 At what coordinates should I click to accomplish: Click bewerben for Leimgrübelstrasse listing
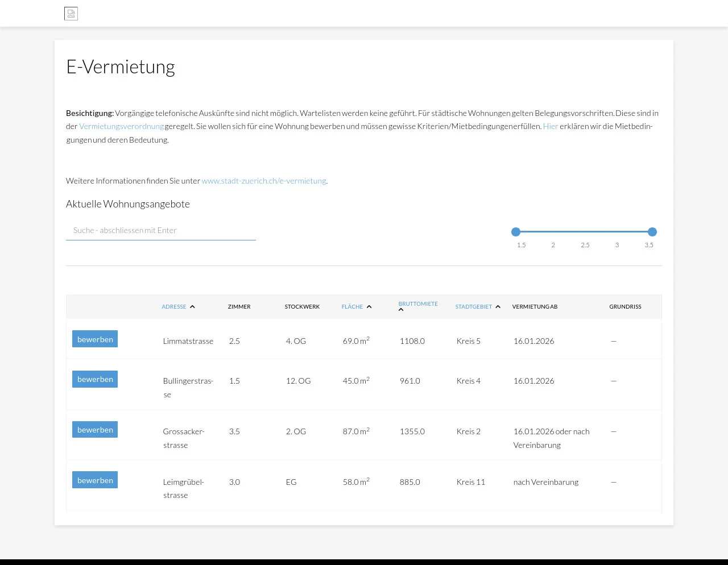(95, 480)
